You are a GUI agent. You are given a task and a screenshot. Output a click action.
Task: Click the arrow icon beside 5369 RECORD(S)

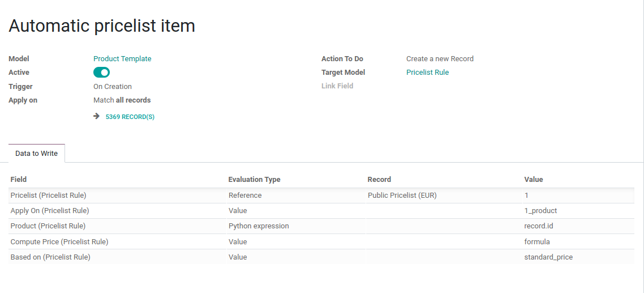point(97,116)
